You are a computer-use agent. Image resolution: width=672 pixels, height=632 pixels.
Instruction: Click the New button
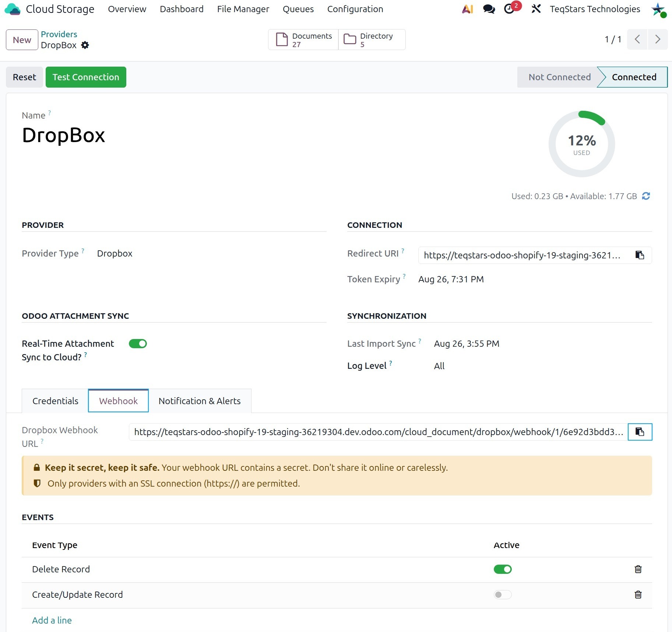[22, 40]
